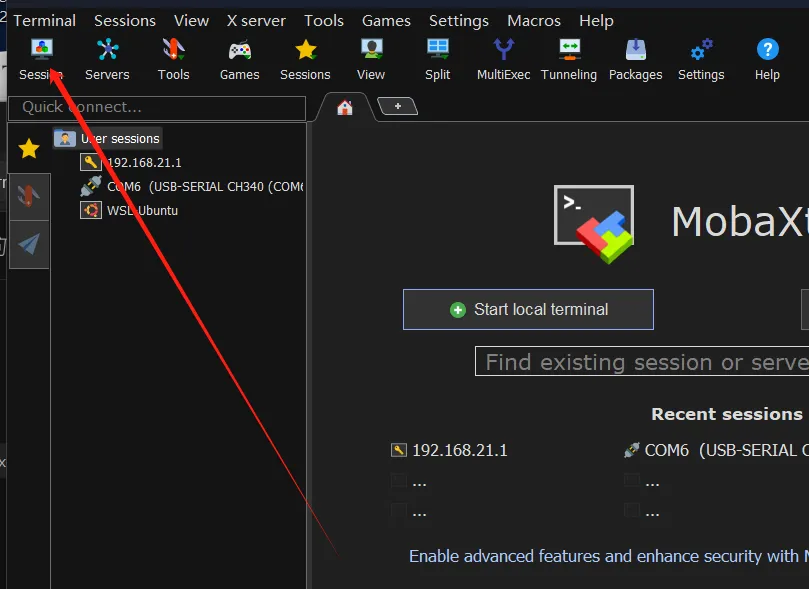Image resolution: width=809 pixels, height=589 pixels.
Task: Open the Tools menu
Action: tap(323, 21)
